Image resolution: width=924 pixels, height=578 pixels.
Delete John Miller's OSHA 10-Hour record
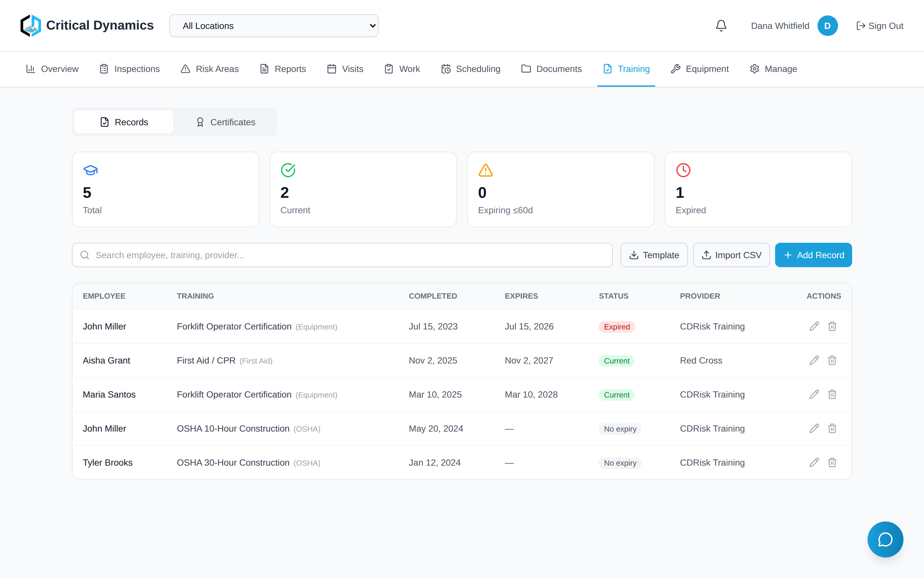click(x=832, y=428)
